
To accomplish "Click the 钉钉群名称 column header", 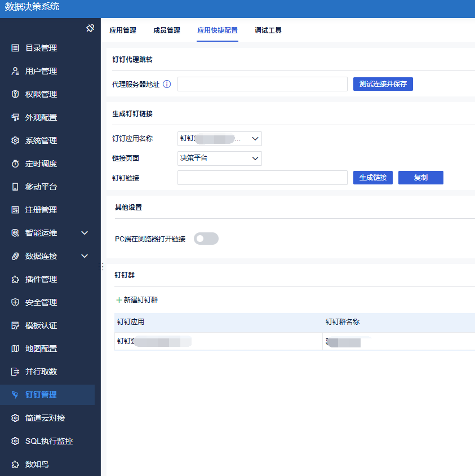I will (343, 322).
